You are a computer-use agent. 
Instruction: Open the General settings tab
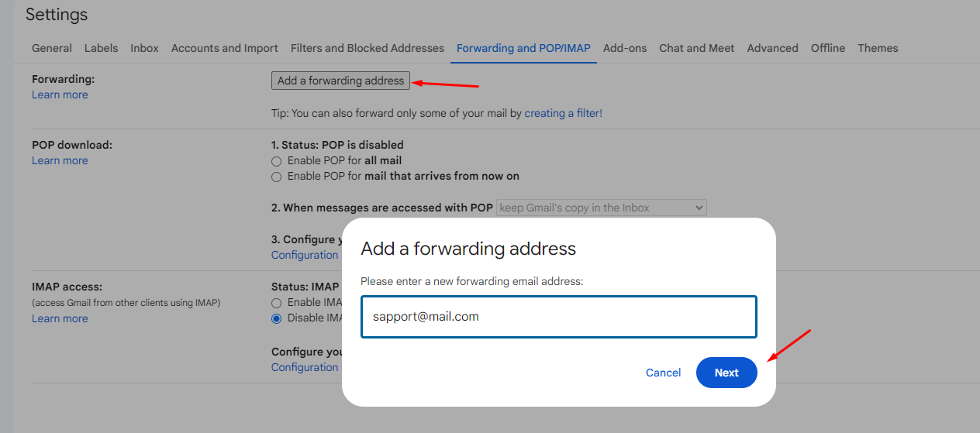click(52, 48)
